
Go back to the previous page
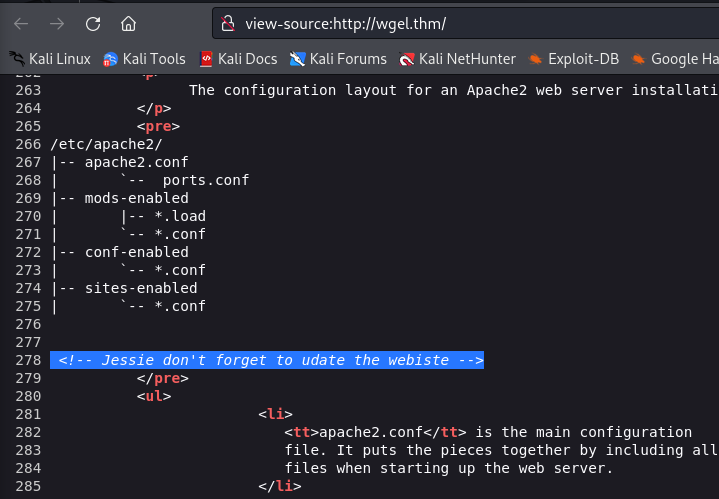[x=22, y=22]
